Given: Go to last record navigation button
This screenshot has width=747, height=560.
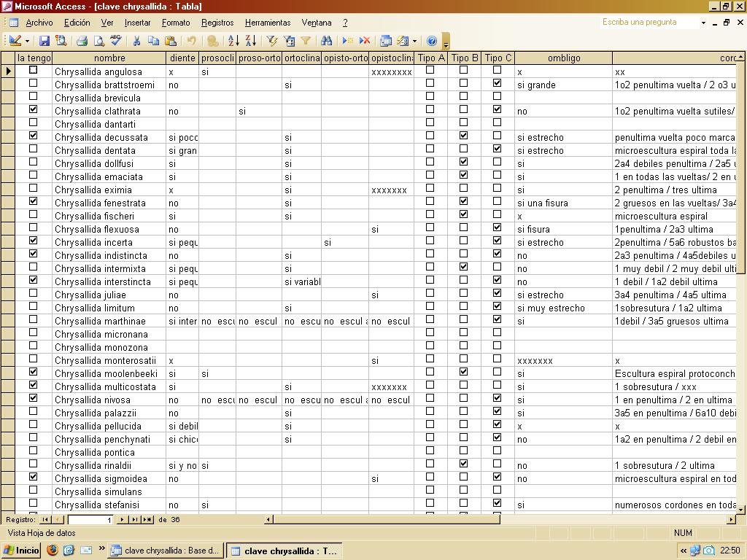Looking at the screenshot, I should click(x=135, y=519).
